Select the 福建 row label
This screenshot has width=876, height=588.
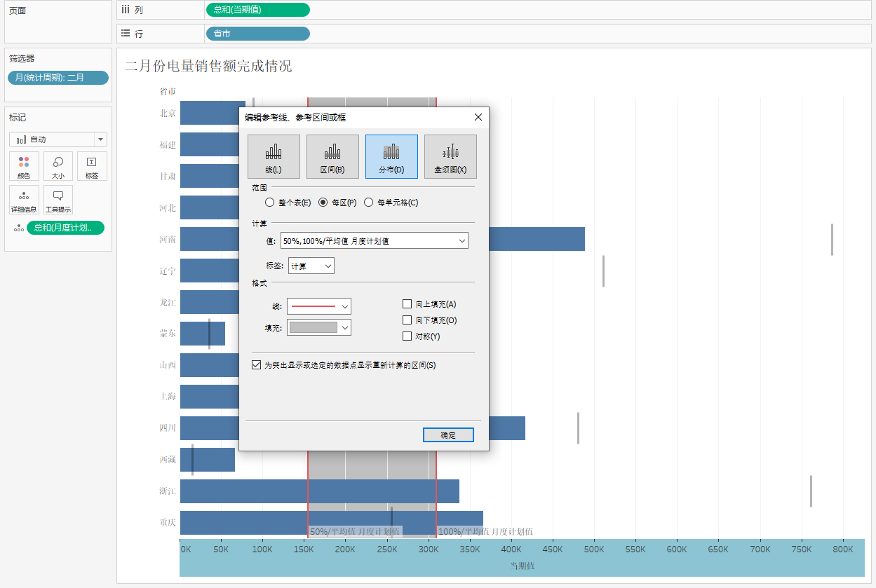pyautogui.click(x=168, y=144)
